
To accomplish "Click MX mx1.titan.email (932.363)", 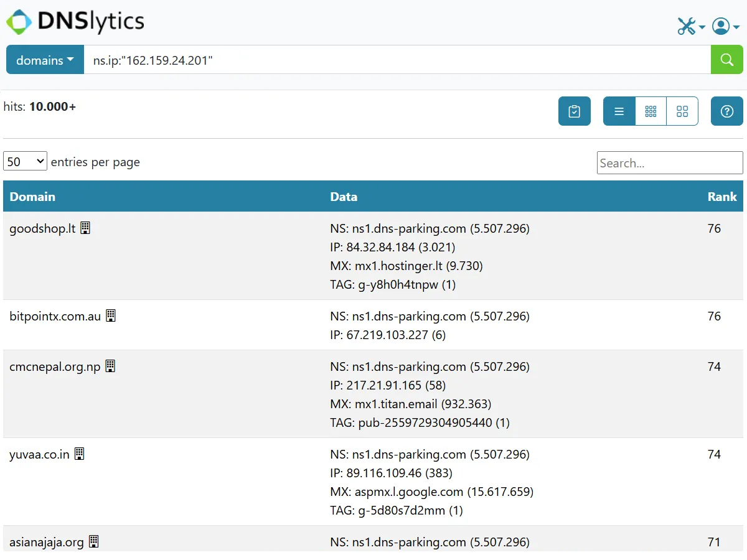I will point(411,404).
